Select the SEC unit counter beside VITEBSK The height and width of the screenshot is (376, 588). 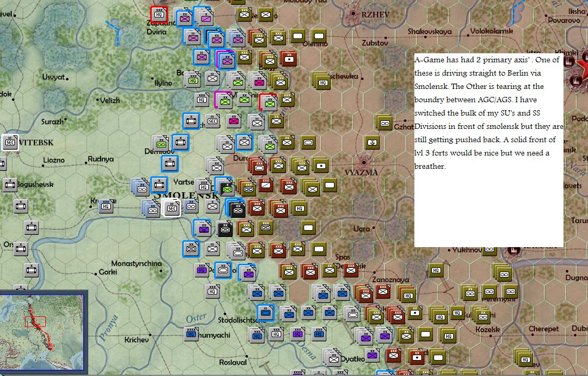coord(10,142)
